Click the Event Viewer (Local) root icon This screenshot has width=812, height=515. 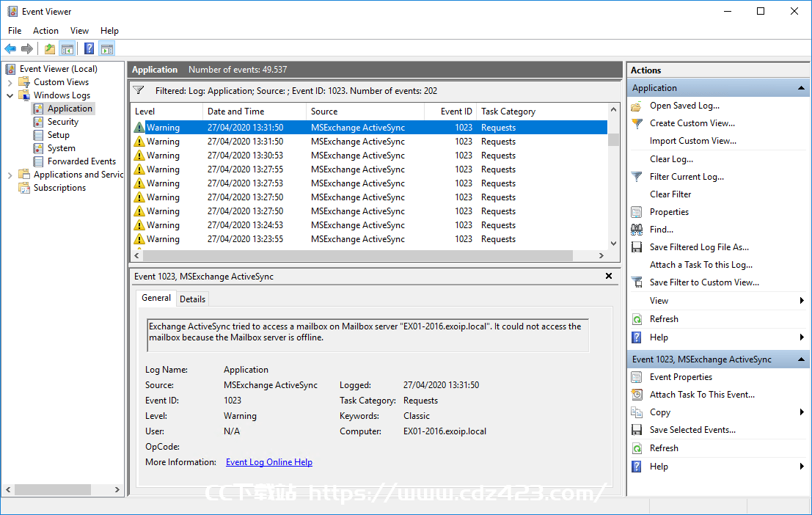[11, 69]
